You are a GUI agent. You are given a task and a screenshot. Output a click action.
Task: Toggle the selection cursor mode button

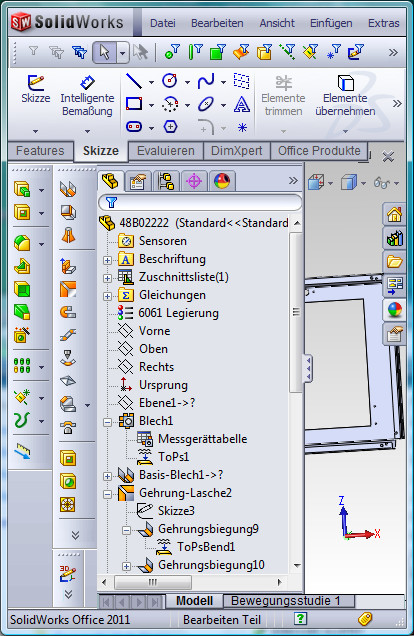[105, 52]
